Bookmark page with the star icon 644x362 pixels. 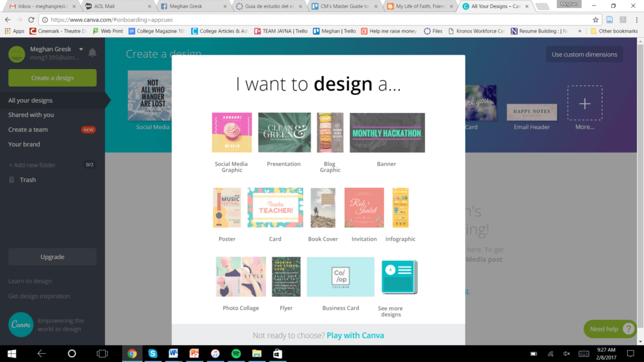(x=596, y=19)
